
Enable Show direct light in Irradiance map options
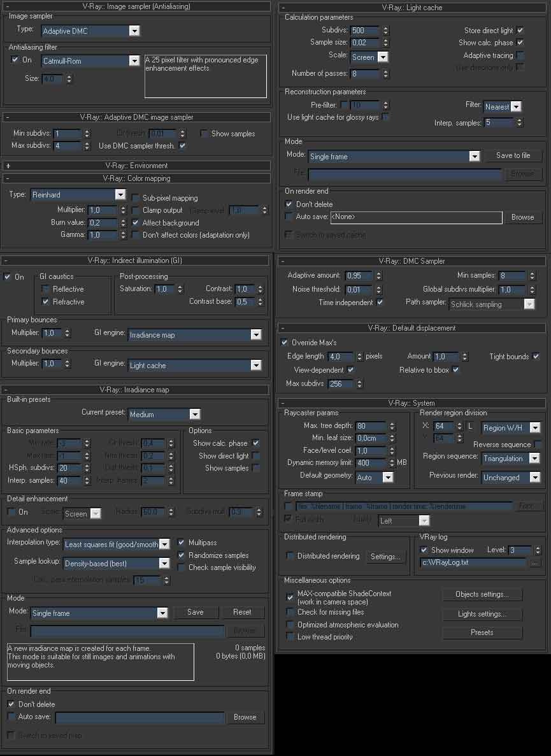255,455
